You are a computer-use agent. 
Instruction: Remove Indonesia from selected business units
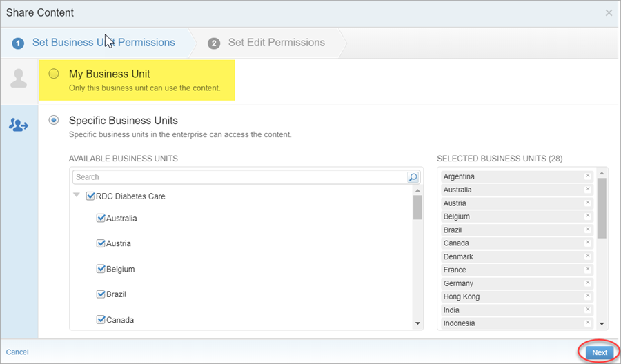click(588, 323)
